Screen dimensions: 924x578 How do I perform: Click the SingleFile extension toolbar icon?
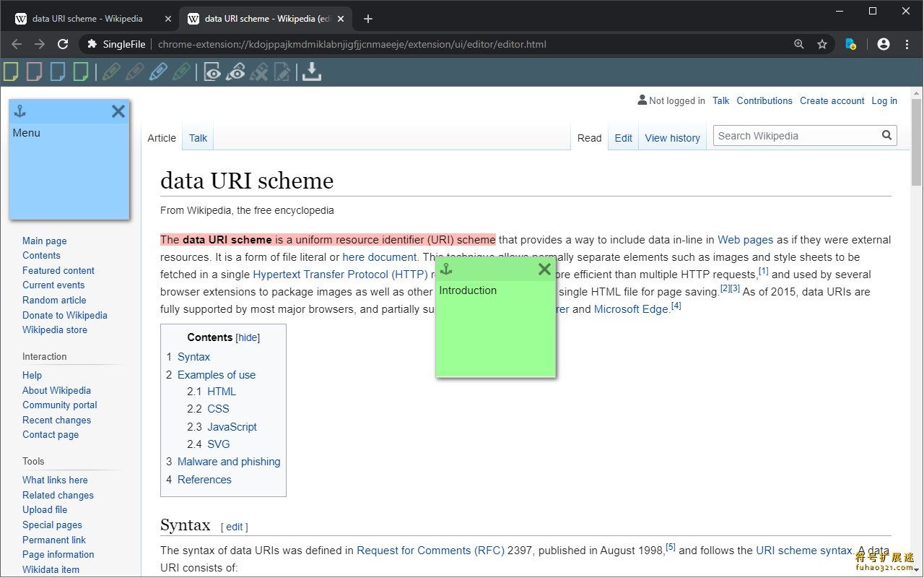850,44
